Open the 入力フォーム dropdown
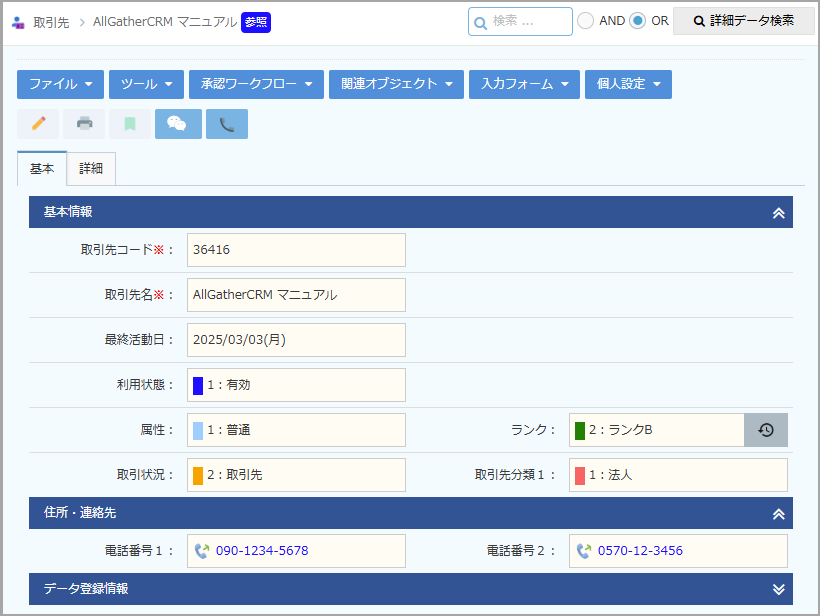The width and height of the screenshot is (820, 616). [x=524, y=84]
